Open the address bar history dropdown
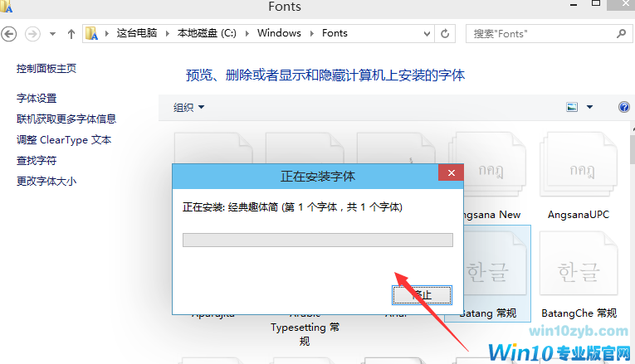This screenshot has width=635, height=364. tap(425, 34)
